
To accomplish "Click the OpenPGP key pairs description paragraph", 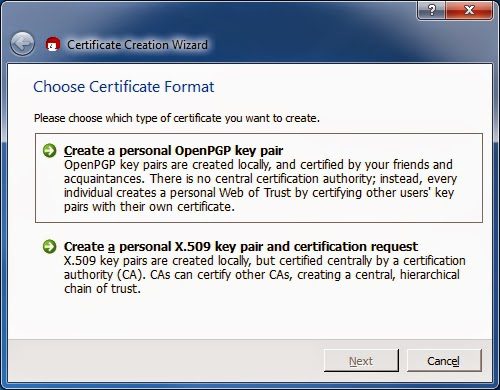I will pos(260,186).
